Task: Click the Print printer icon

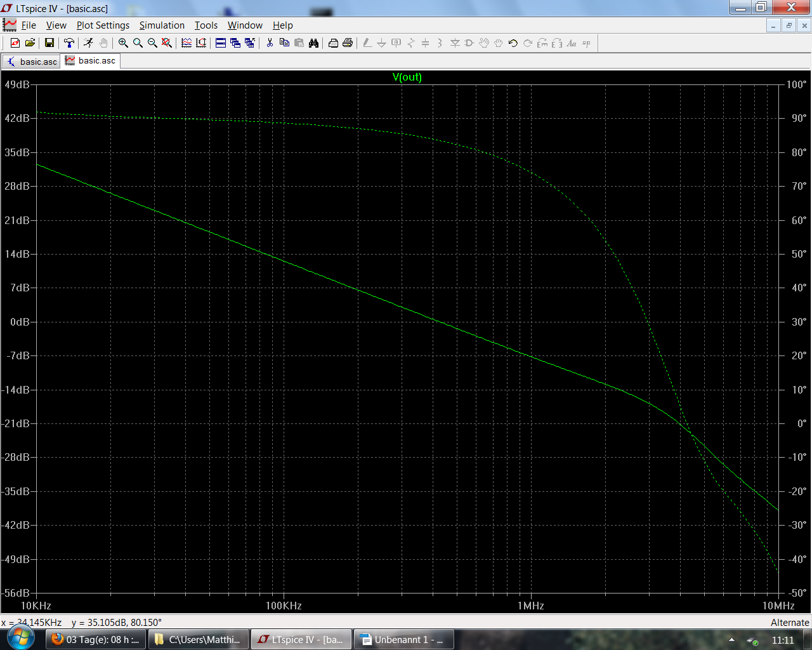Action: click(x=348, y=43)
